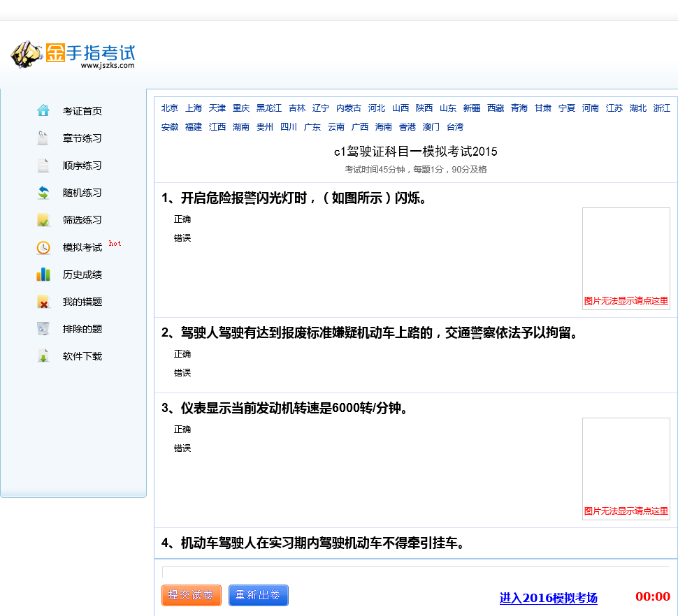Open 筛选练习 menu item
This screenshot has width=678, height=616.
pyautogui.click(x=82, y=220)
